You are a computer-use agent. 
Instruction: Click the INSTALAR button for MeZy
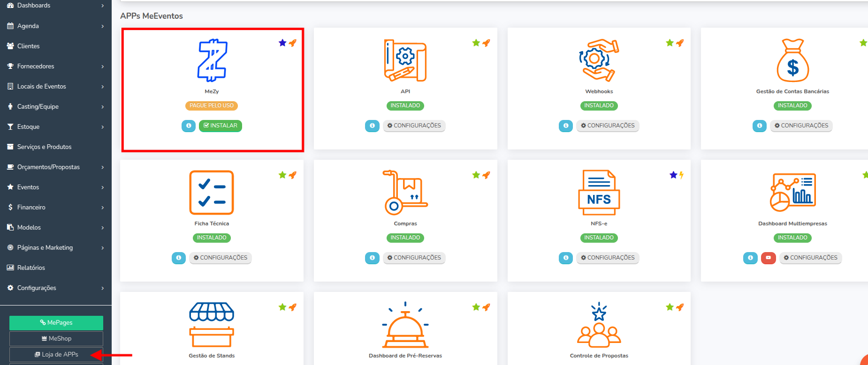[221, 126]
